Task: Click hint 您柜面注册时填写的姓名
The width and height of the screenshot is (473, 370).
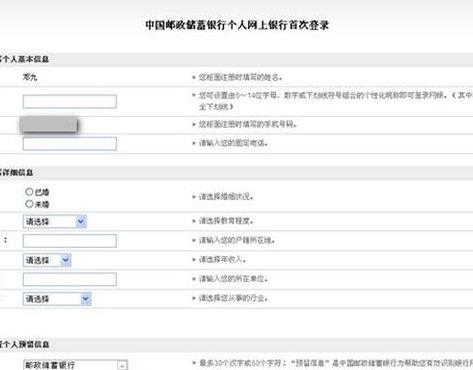Action: (x=240, y=77)
